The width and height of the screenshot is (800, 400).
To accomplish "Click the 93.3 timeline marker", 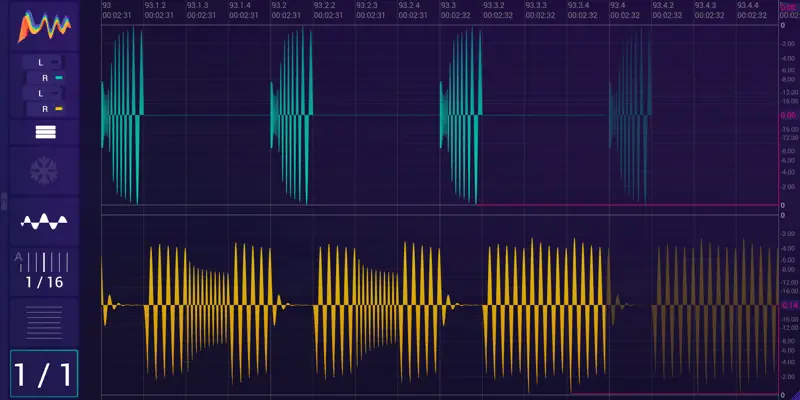I will coord(448,5).
